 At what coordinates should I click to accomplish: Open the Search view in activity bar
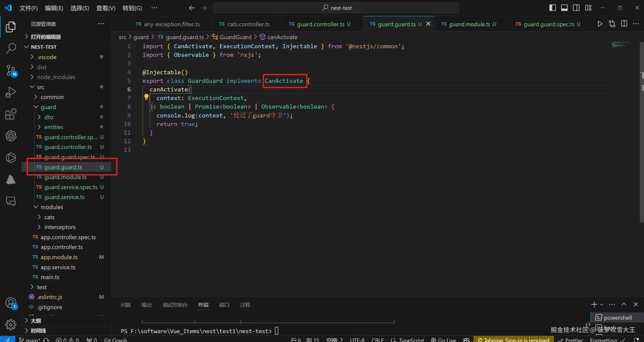pyautogui.click(x=11, y=48)
